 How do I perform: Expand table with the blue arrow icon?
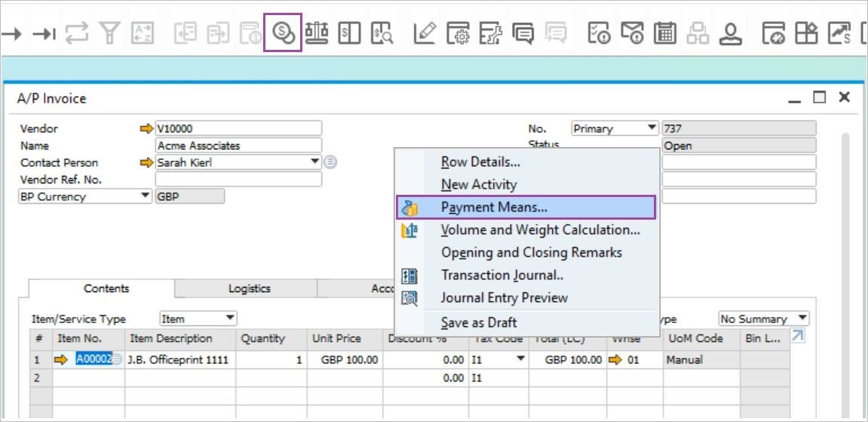[x=798, y=336]
